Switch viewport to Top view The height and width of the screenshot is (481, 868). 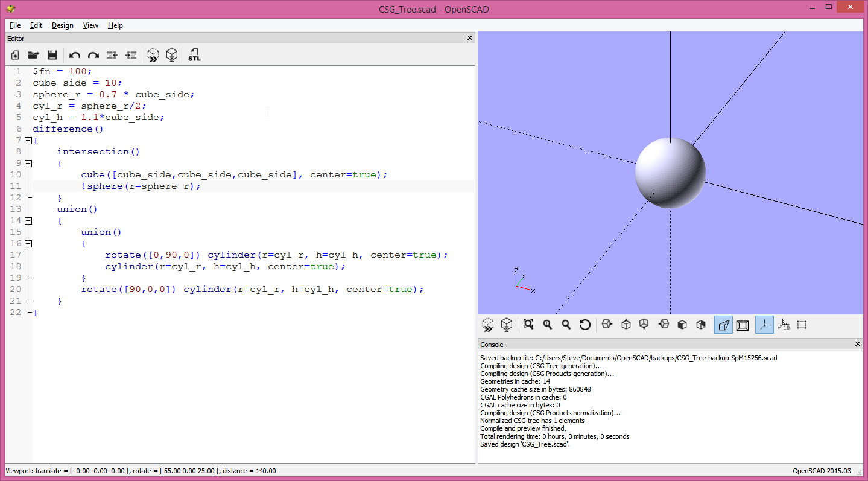626,324
